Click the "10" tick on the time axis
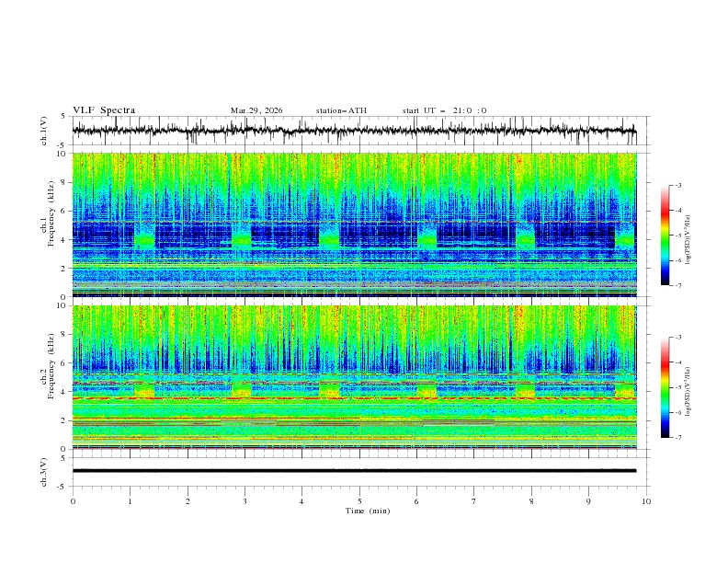The height and width of the screenshot is (563, 728). [x=646, y=501]
